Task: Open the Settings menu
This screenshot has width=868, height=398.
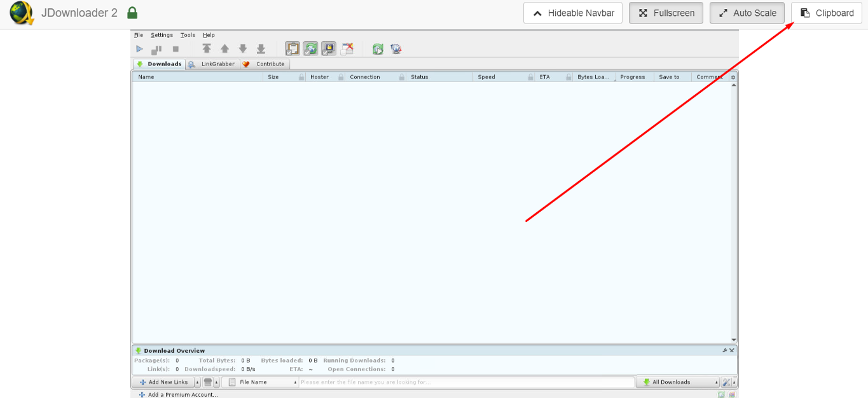Action: click(162, 35)
